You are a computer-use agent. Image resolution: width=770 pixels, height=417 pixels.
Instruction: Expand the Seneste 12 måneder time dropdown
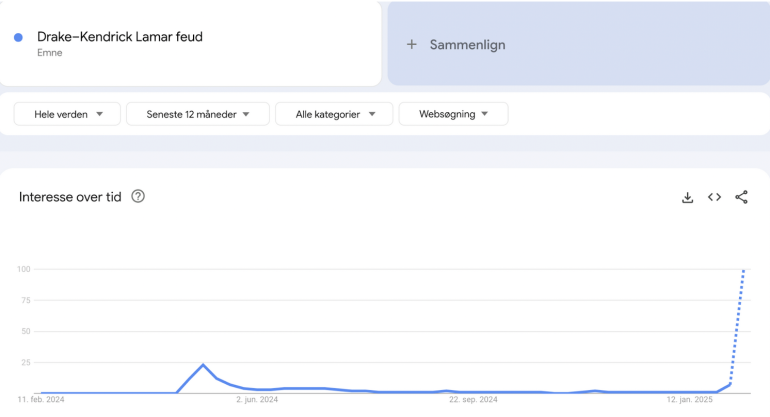198,114
